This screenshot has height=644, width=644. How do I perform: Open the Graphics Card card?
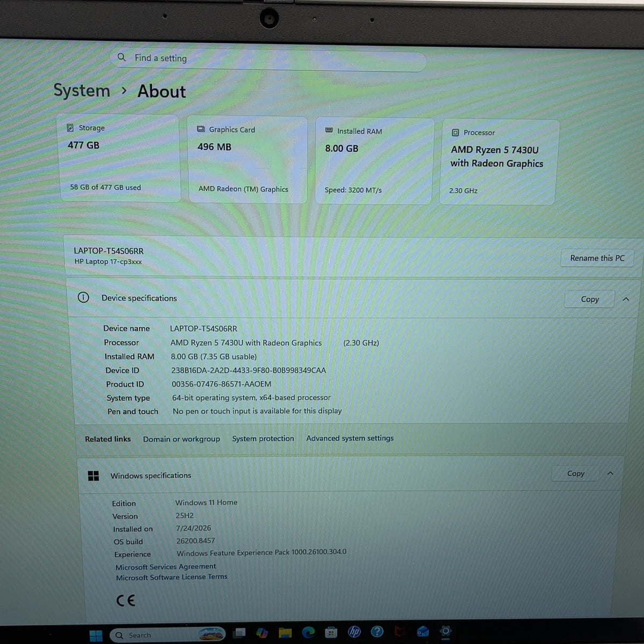click(247, 159)
